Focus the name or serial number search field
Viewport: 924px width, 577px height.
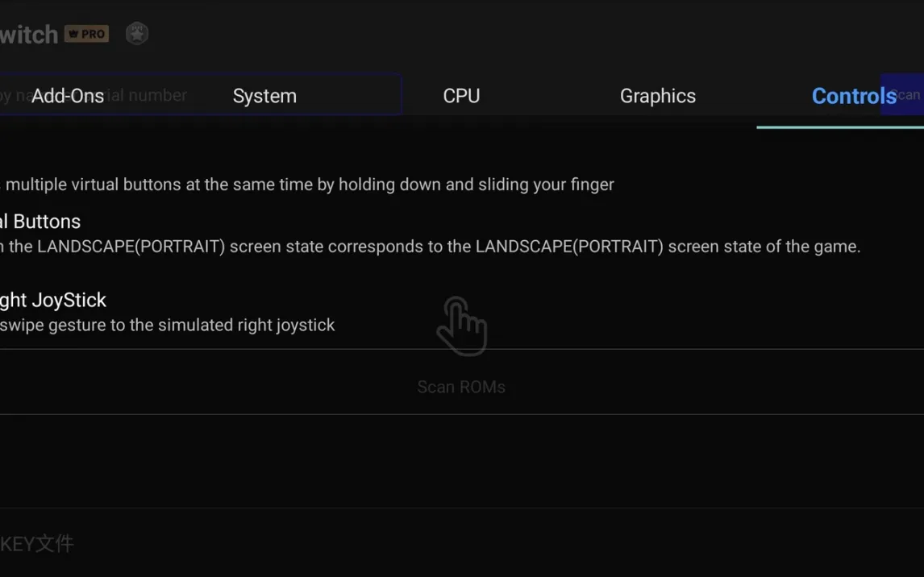[200, 94]
